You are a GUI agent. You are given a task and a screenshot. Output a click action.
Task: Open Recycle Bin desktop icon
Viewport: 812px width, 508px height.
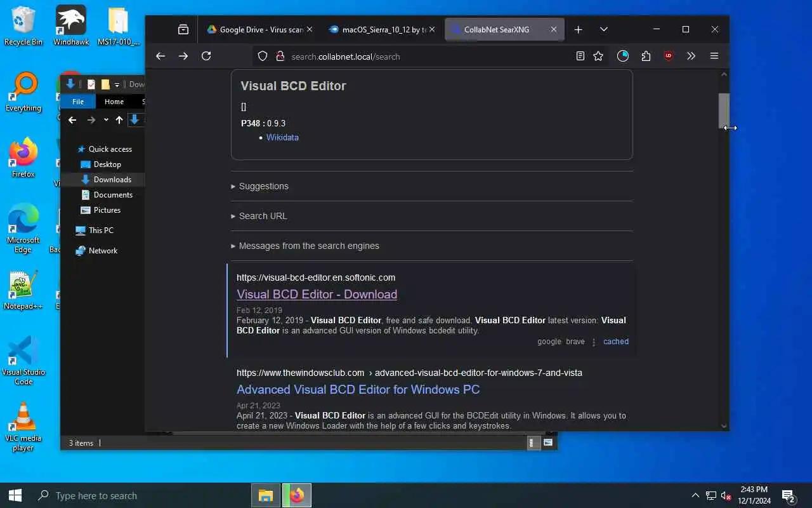pyautogui.click(x=23, y=27)
